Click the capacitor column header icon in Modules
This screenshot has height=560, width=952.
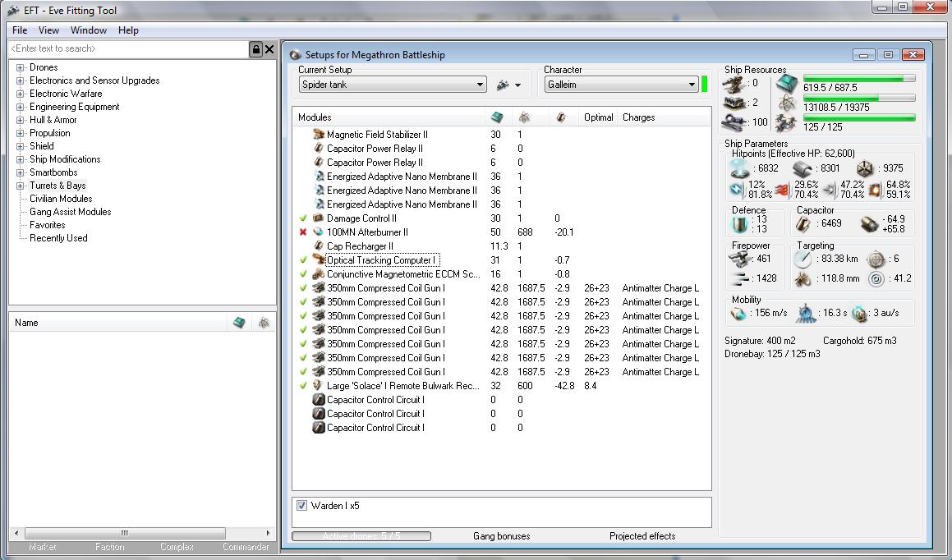[x=560, y=117]
